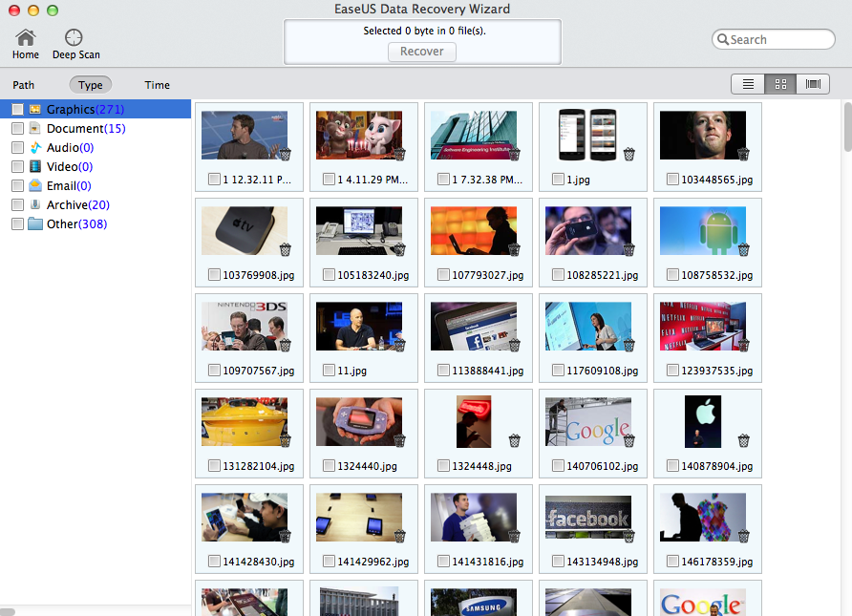Select the Other(308) category row
Viewport: 852px width, 616px height.
click(x=96, y=223)
